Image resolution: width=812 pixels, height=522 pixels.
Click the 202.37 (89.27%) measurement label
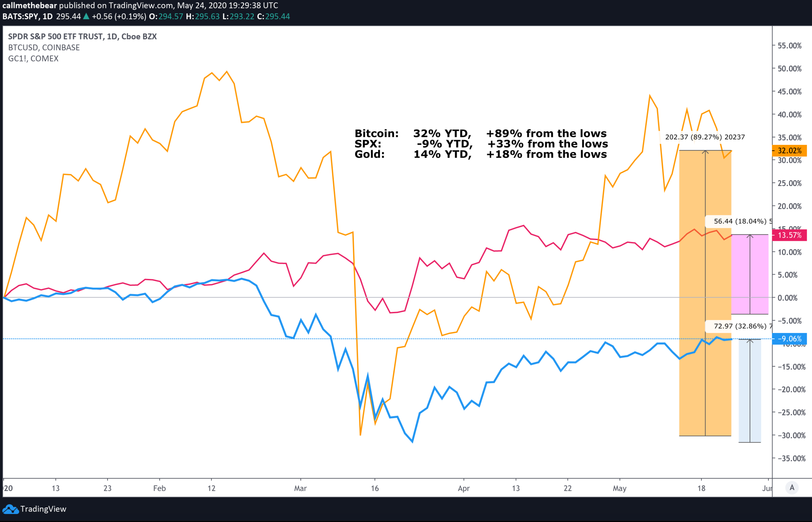pyautogui.click(x=705, y=137)
